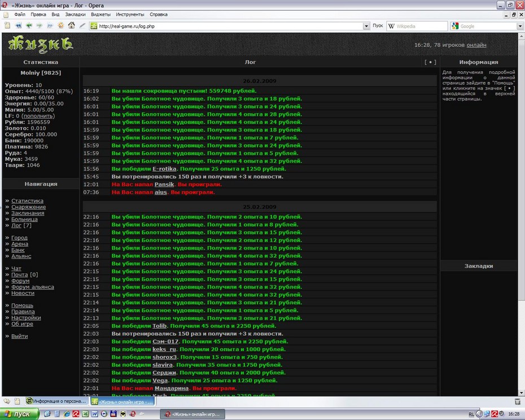
Task: Expand the address bar dropdown arrow
Action: 366,26
